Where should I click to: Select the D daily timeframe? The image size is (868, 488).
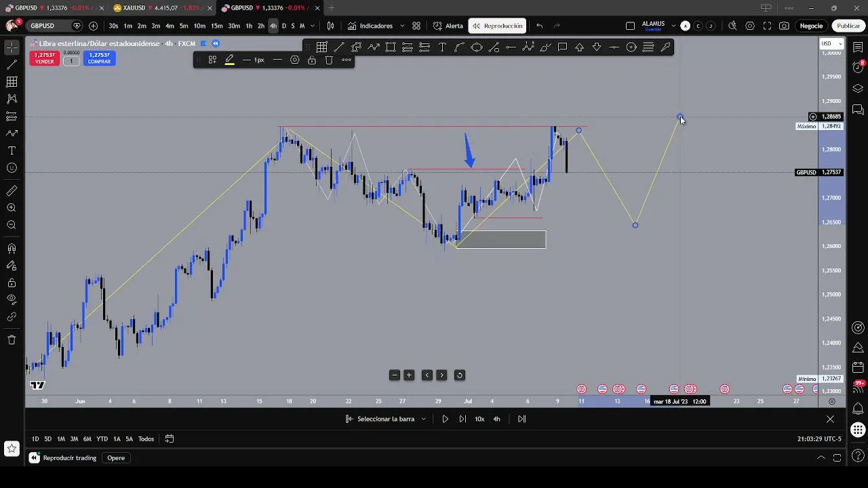pos(284,26)
